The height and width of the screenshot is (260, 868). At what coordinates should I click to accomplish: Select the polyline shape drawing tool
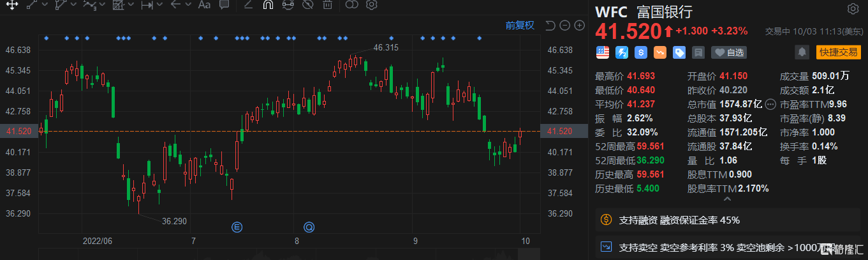coord(61,5)
